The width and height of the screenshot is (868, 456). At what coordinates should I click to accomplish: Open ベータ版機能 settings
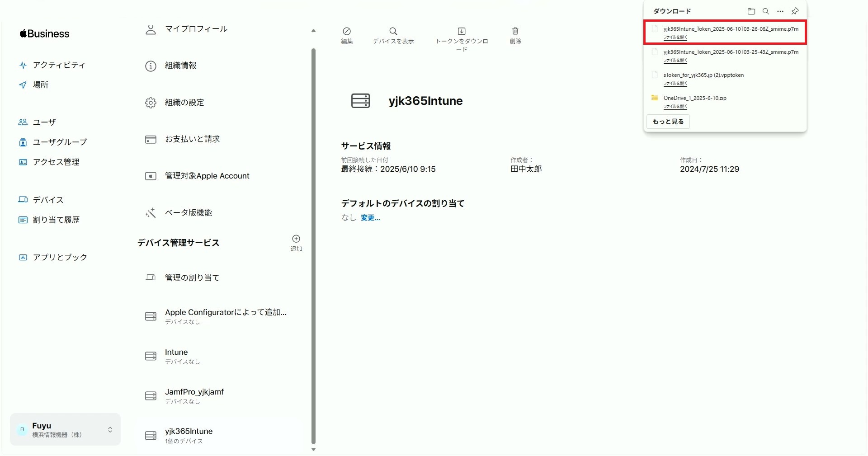(178, 213)
